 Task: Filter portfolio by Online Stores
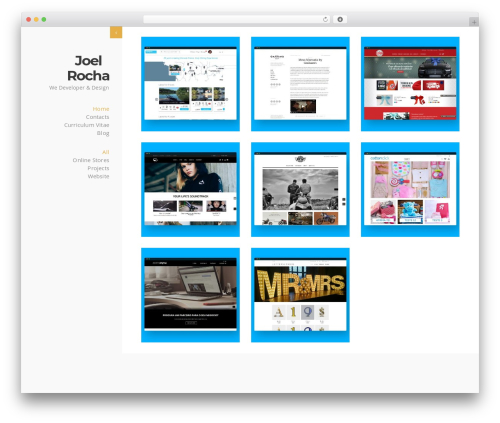point(91,160)
